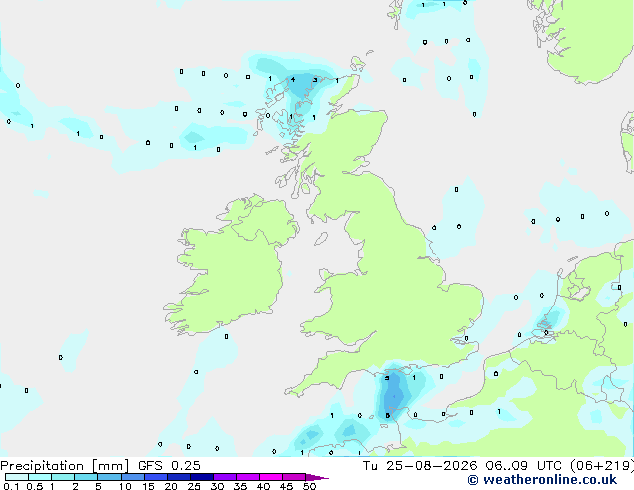634x490 pixels.
Task: Click the 2–5 mm legend color swatch
Action: click(86, 477)
